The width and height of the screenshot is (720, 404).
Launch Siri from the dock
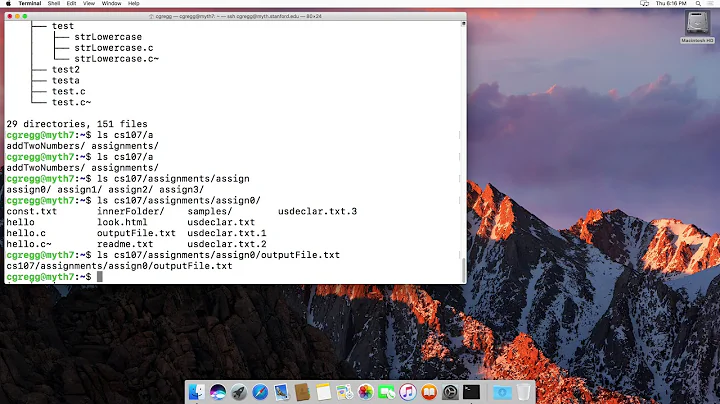click(x=217, y=392)
